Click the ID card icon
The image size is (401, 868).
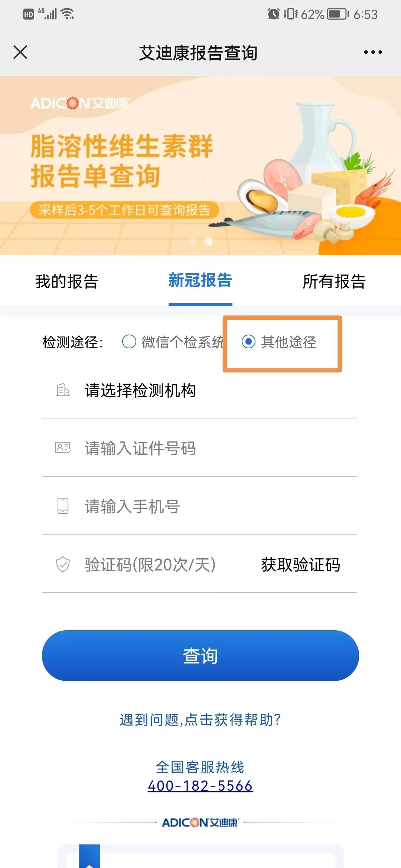(63, 448)
